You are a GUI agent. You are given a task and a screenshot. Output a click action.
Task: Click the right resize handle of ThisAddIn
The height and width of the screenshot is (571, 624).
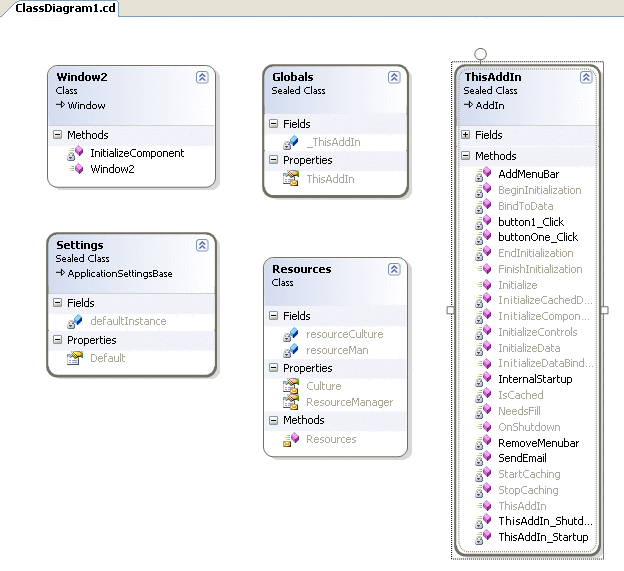(604, 310)
